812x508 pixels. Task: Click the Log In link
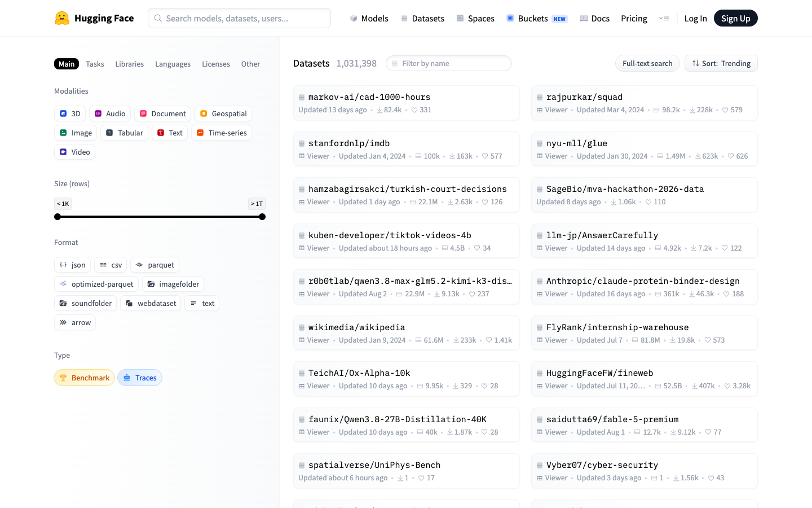[695, 18]
